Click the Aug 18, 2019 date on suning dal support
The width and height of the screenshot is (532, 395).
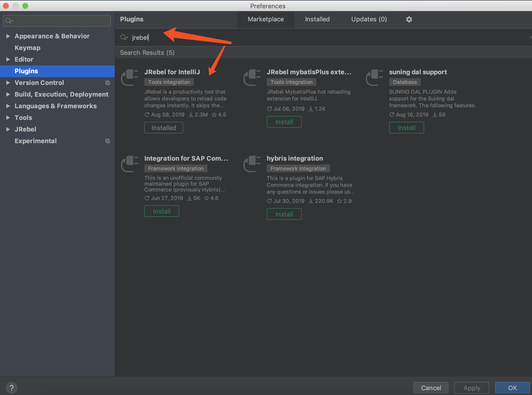pos(409,115)
